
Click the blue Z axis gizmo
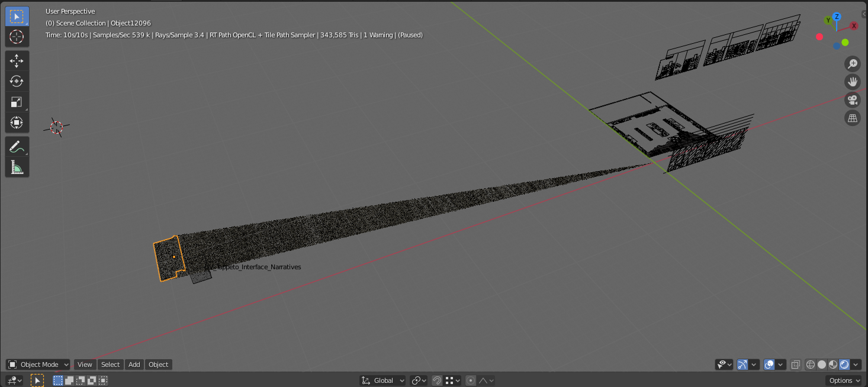(837, 17)
